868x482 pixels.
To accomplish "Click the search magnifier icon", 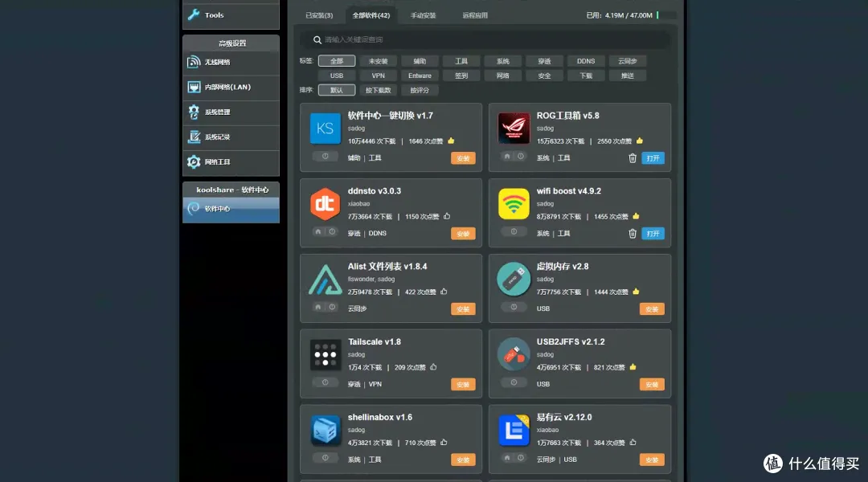I will pos(317,39).
